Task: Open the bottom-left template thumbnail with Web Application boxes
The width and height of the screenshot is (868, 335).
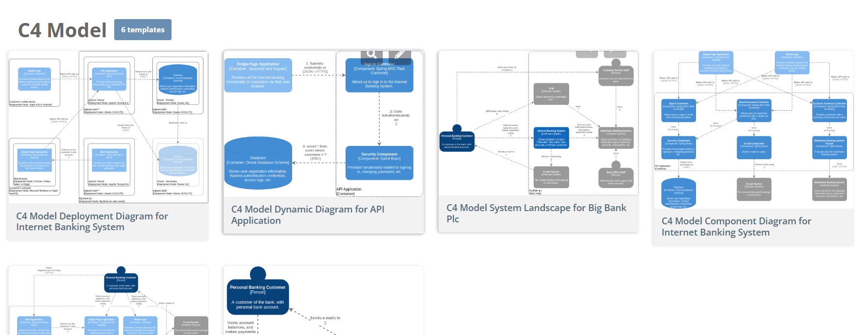Action: pyautogui.click(x=108, y=300)
